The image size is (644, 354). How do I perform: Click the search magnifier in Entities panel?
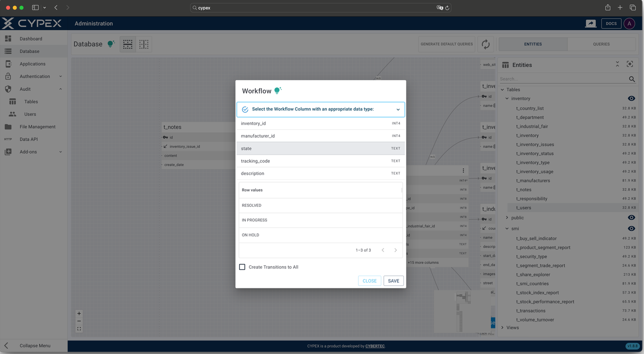point(632,79)
